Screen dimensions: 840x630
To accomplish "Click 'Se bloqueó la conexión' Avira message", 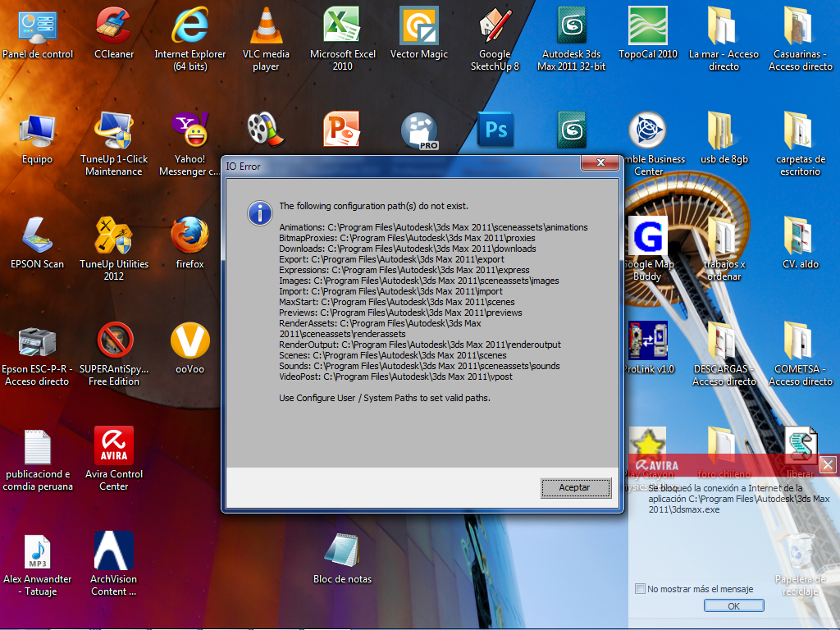I will pyautogui.click(x=739, y=499).
